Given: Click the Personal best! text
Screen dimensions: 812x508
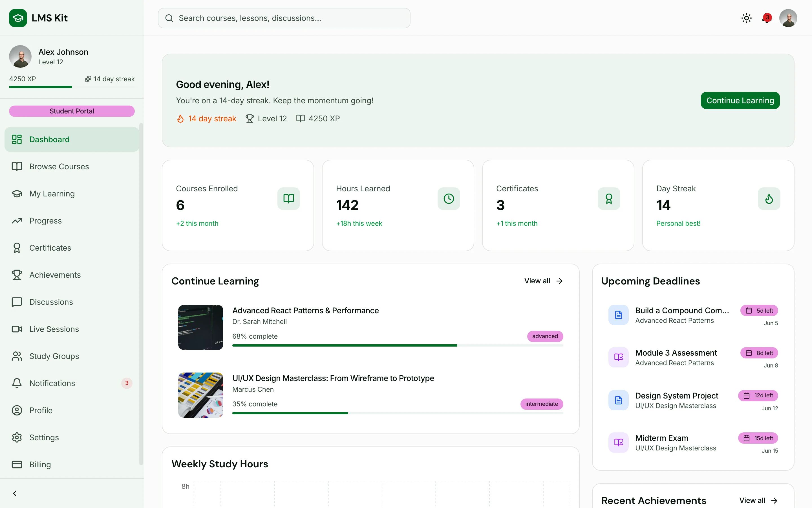Looking at the screenshot, I should pos(678,224).
